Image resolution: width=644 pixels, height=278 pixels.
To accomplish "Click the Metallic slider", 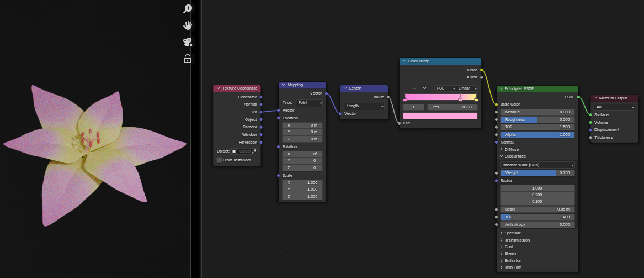I will 537,112.
